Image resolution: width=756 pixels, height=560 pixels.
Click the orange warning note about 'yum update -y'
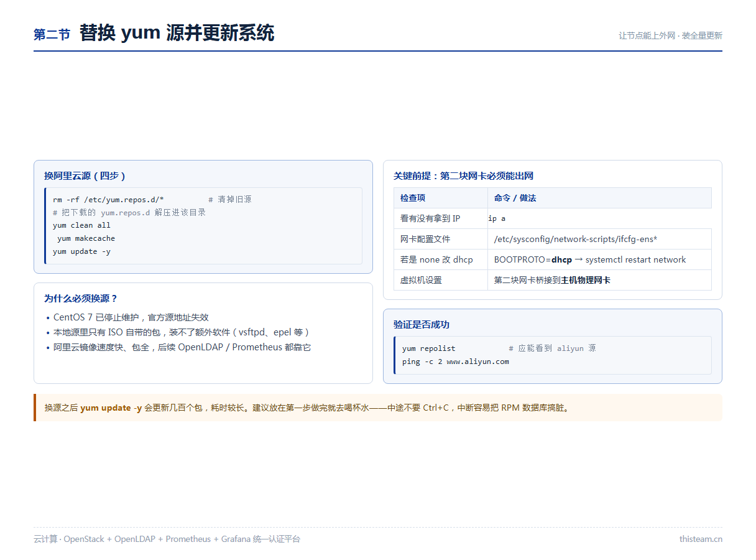pos(378,408)
